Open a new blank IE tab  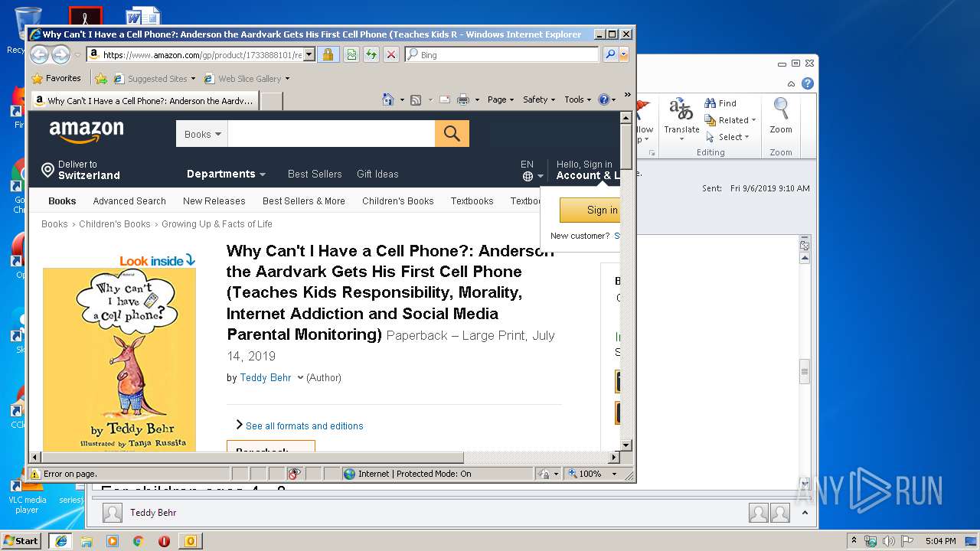(272, 100)
